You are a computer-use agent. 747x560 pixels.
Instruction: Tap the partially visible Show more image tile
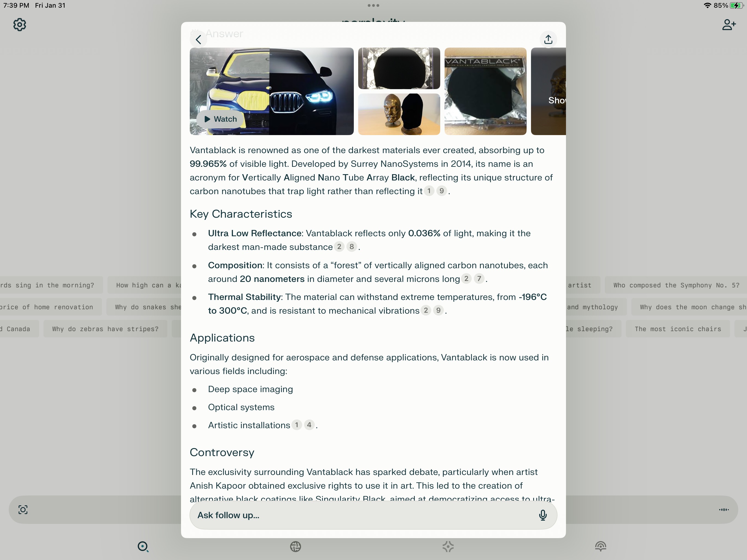548,91
